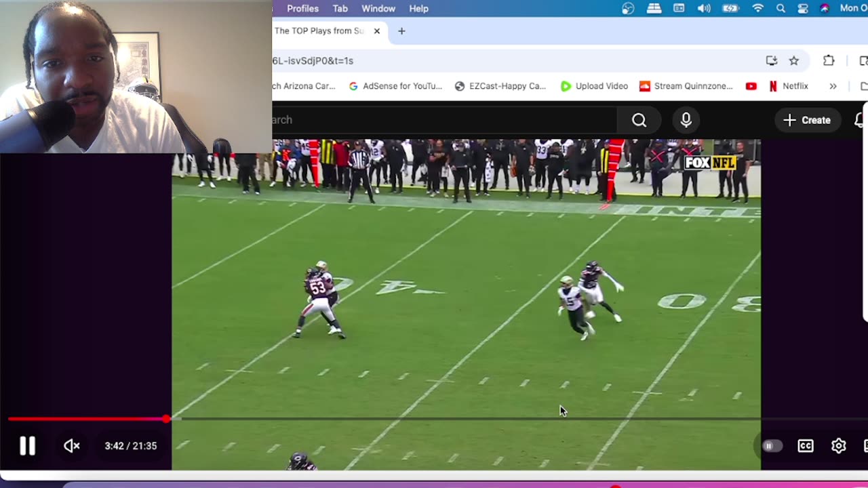868x488 pixels.
Task: Click the OBS status icon in menu bar
Action: pos(628,8)
